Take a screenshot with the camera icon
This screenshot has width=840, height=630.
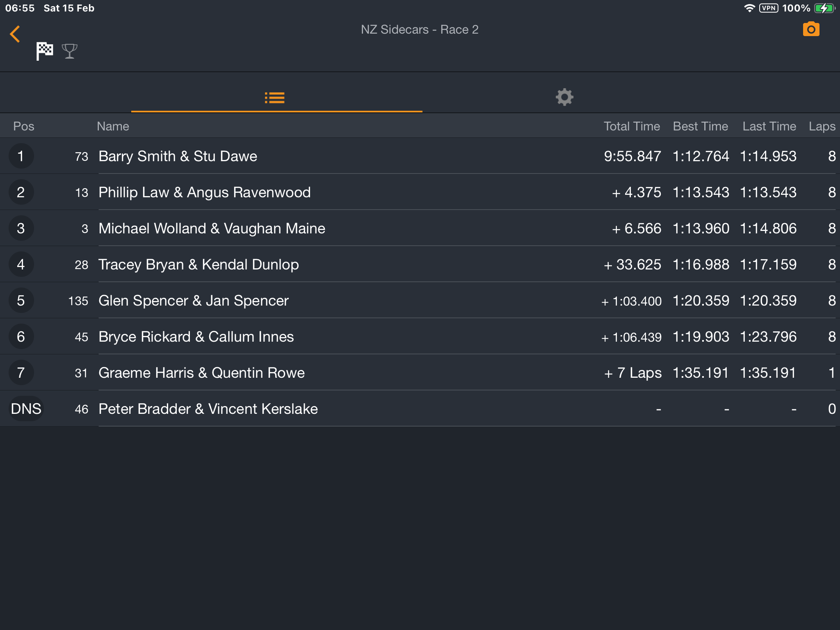[x=811, y=30]
